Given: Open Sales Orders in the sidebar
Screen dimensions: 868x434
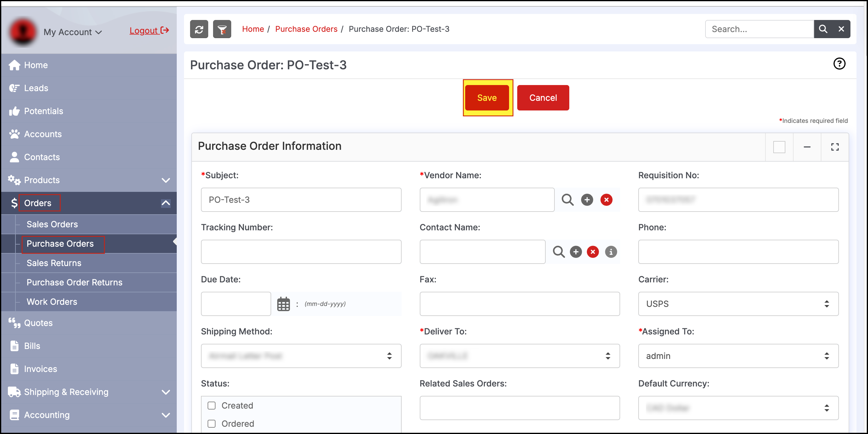Looking at the screenshot, I should [52, 224].
